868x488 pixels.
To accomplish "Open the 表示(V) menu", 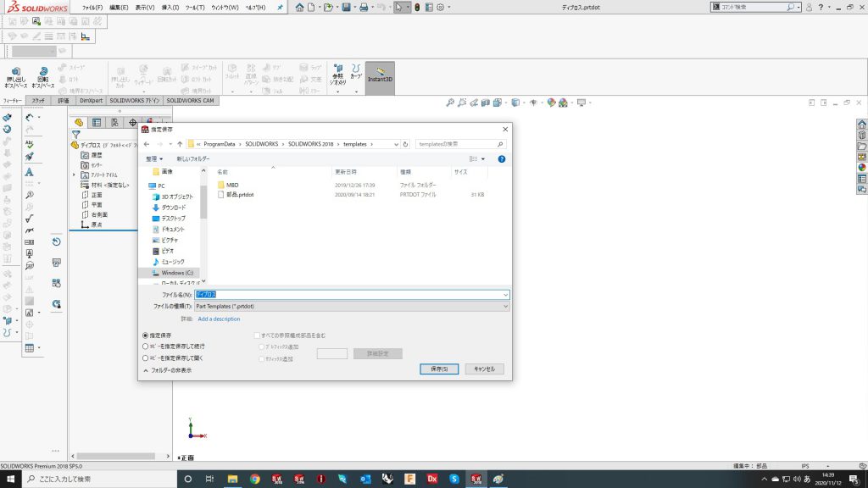I will point(145,8).
